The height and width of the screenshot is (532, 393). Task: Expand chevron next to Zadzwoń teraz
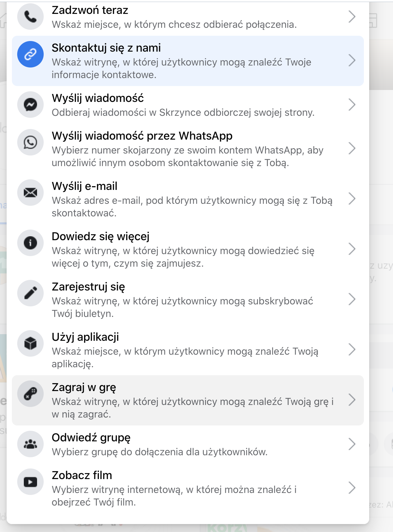pos(352,17)
